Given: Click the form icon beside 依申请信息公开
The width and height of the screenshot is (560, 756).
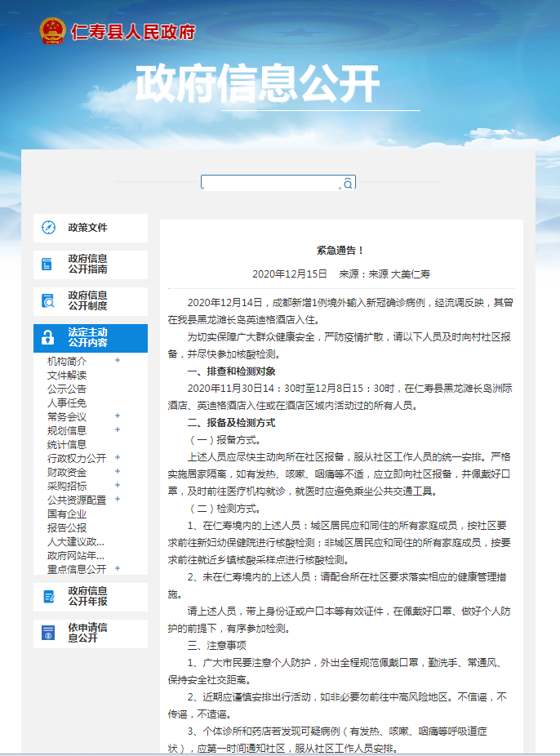Looking at the screenshot, I should click(48, 633).
